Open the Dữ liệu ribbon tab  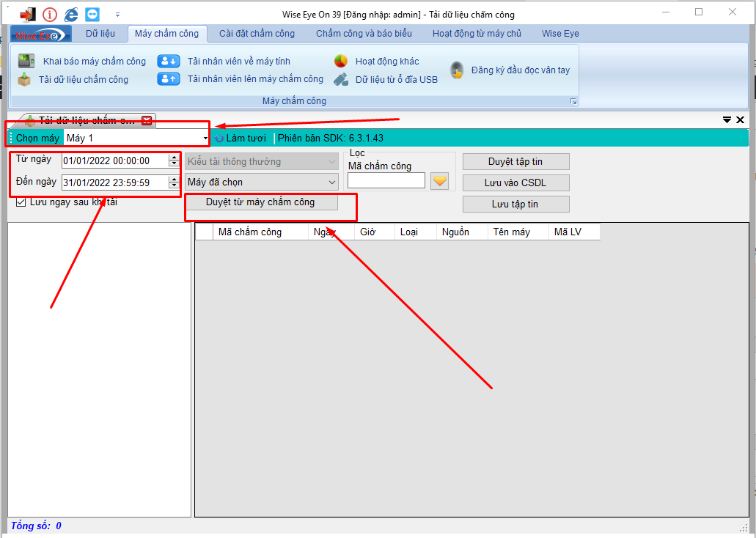100,34
